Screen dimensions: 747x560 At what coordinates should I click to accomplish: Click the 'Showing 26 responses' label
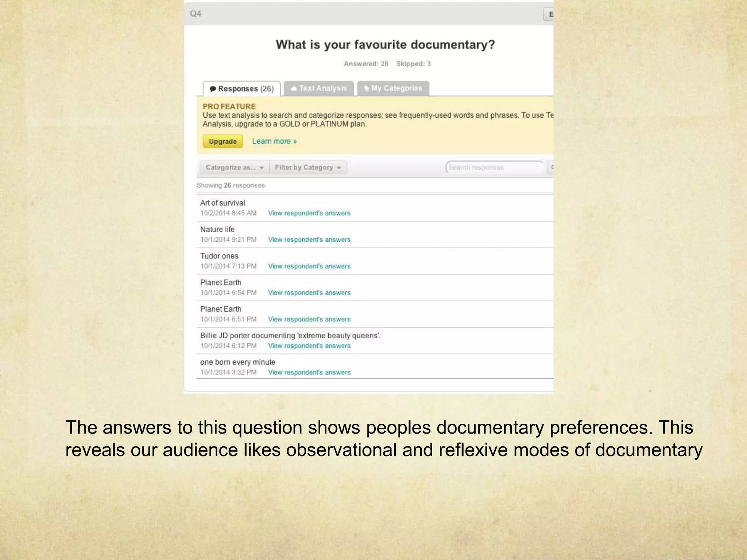[x=231, y=185]
